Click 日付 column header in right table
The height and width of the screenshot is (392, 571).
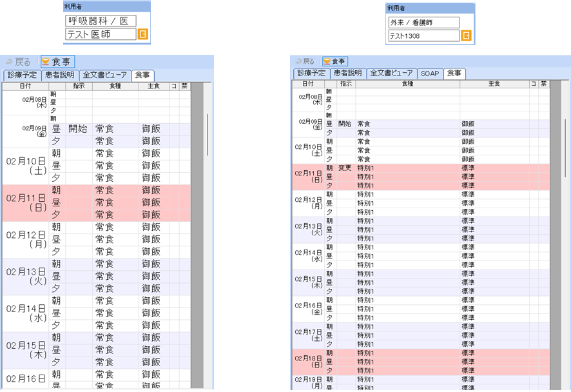(x=308, y=84)
